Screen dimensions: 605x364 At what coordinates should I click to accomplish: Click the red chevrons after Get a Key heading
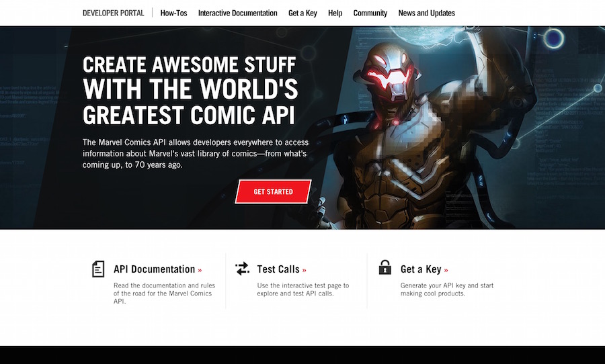(446, 270)
